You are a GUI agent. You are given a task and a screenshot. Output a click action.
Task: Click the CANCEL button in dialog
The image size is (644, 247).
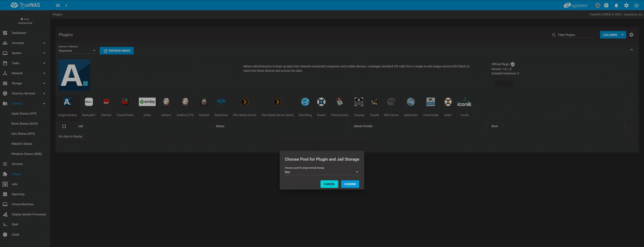pos(329,184)
